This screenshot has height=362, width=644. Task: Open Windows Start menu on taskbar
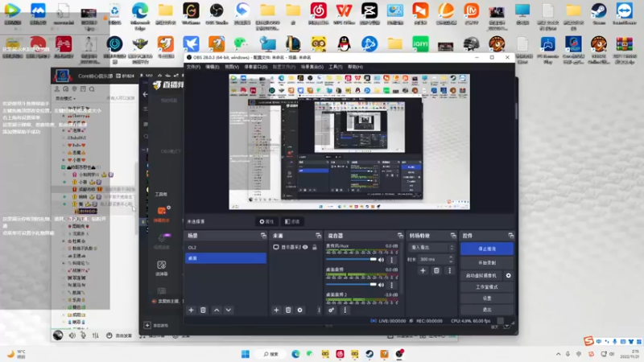click(x=246, y=354)
